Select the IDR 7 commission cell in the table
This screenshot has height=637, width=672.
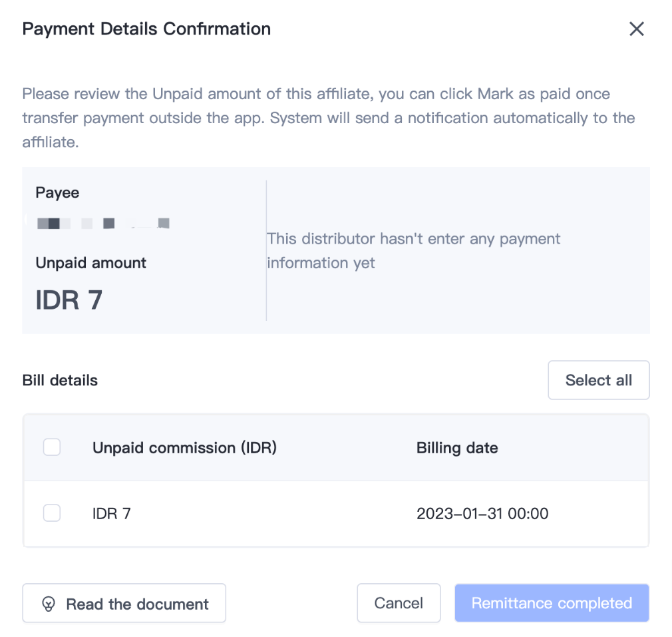click(x=112, y=513)
